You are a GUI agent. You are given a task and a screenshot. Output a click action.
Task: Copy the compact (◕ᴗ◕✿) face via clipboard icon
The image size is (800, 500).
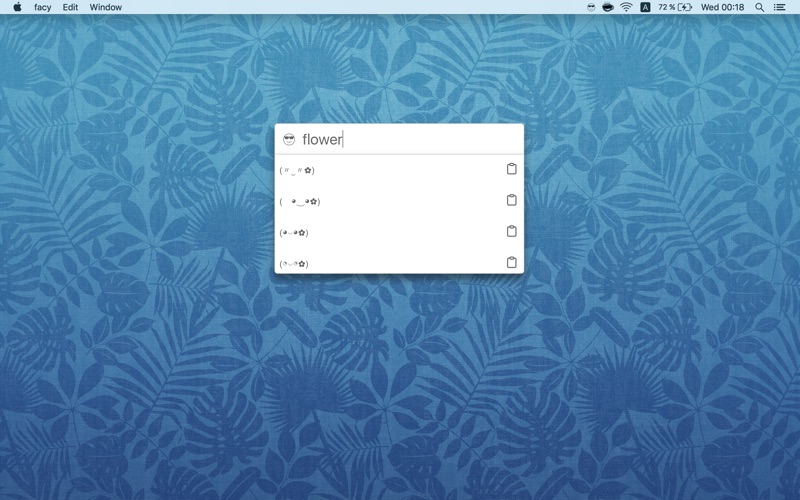pos(511,231)
